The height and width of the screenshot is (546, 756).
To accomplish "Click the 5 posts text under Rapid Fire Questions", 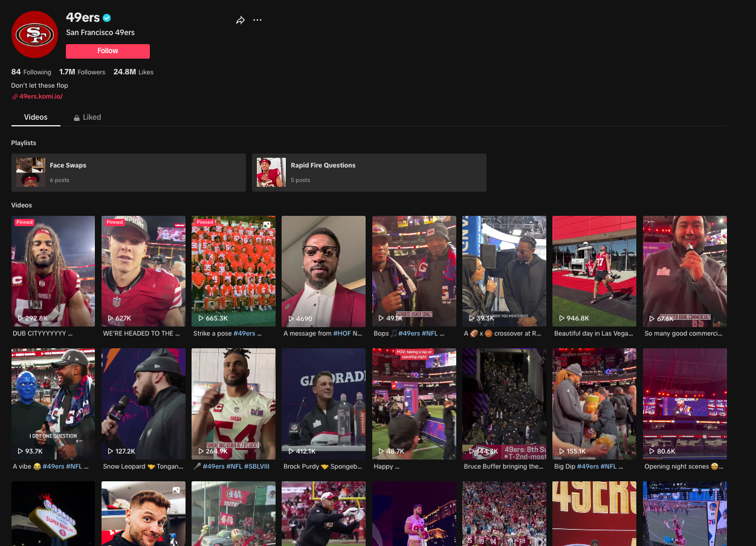I will coord(300,180).
